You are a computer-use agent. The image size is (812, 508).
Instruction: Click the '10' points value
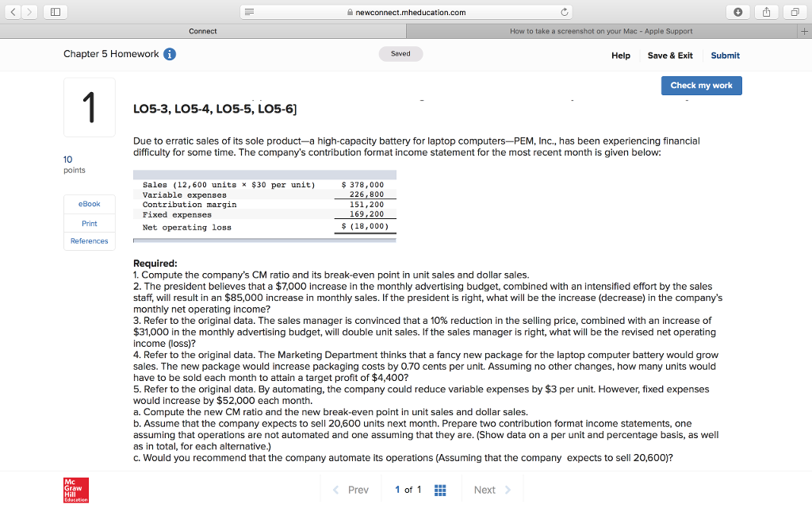tap(68, 160)
